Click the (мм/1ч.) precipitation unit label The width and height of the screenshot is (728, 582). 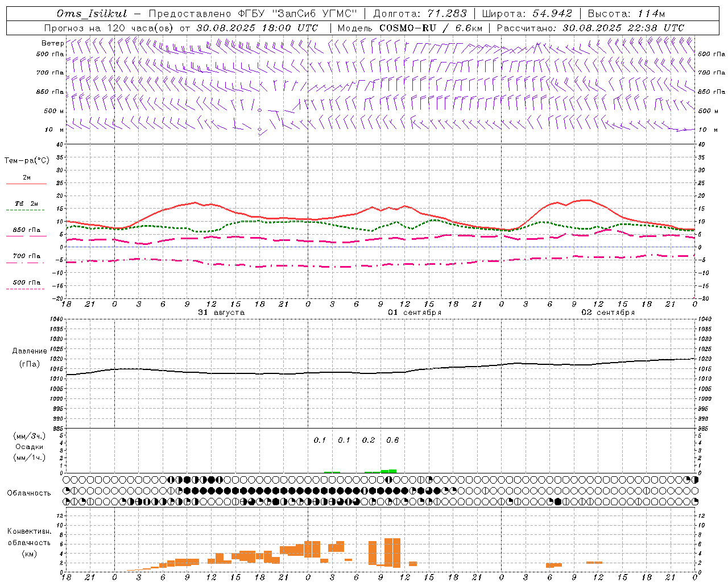coord(29,458)
